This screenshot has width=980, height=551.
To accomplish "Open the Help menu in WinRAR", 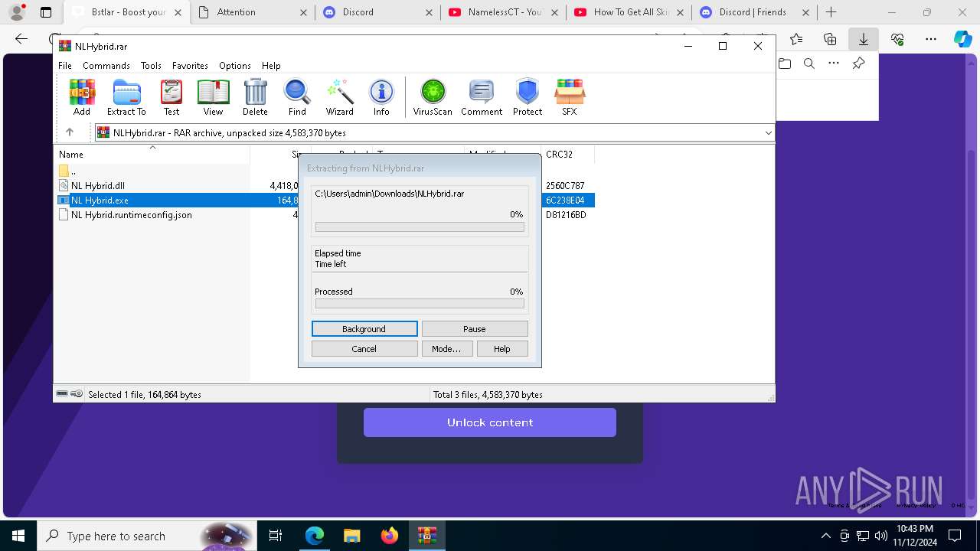I will point(271,66).
